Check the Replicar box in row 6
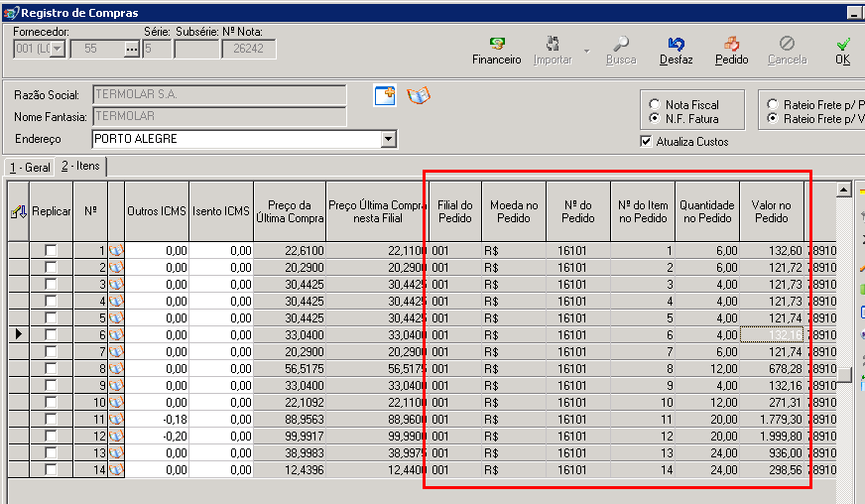The height and width of the screenshot is (504, 865). click(51, 335)
